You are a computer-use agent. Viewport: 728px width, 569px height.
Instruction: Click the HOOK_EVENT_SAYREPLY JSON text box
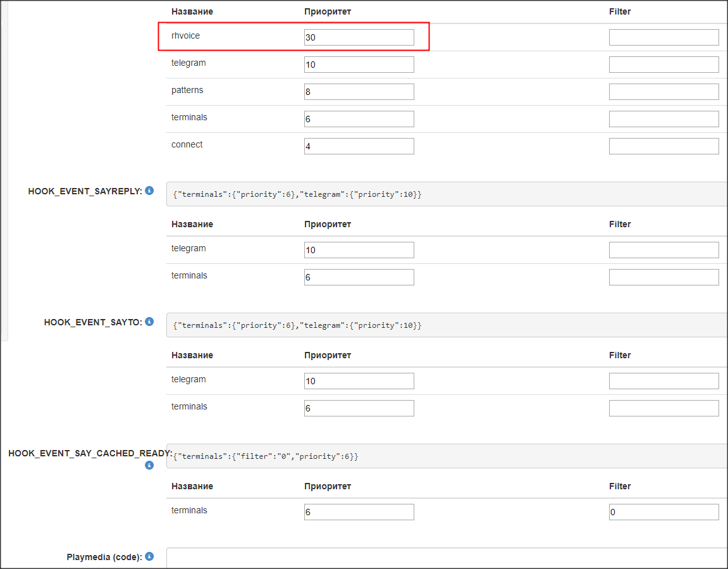(446, 194)
